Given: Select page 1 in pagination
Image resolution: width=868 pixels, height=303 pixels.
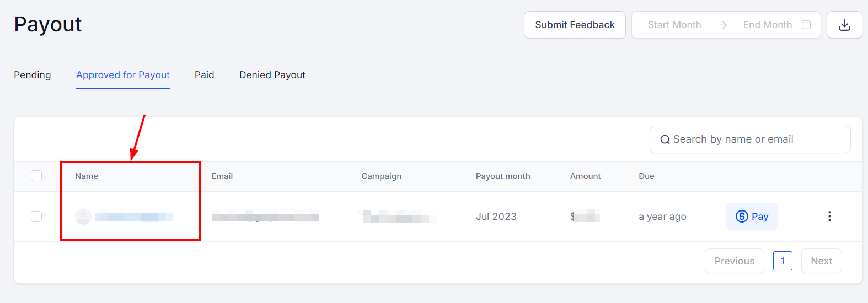Looking at the screenshot, I should point(783,261).
